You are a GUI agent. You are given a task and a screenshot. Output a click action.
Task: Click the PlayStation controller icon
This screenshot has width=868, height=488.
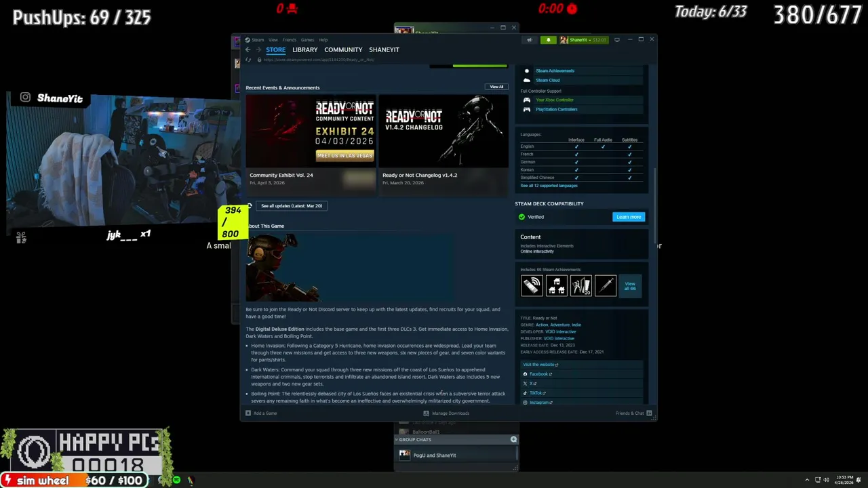pyautogui.click(x=526, y=109)
